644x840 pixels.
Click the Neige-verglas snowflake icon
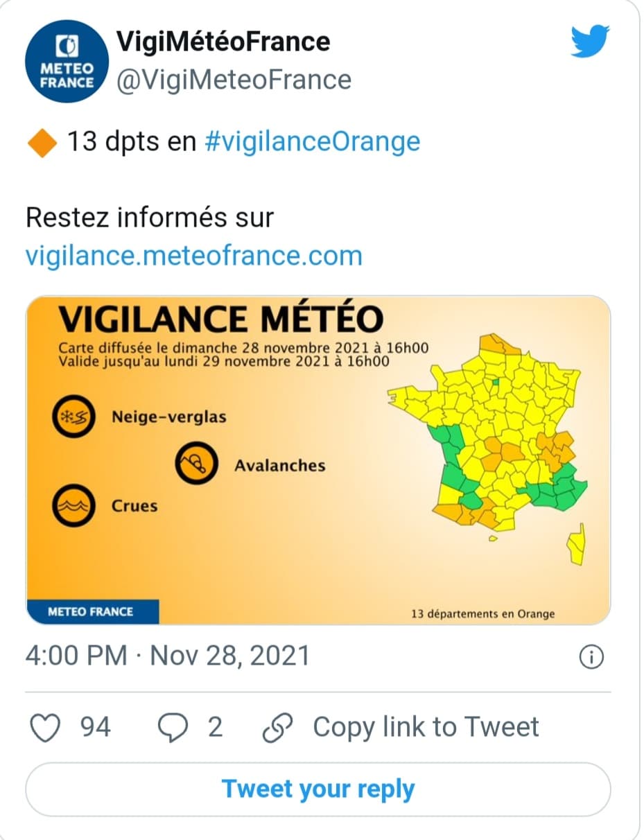point(73,417)
